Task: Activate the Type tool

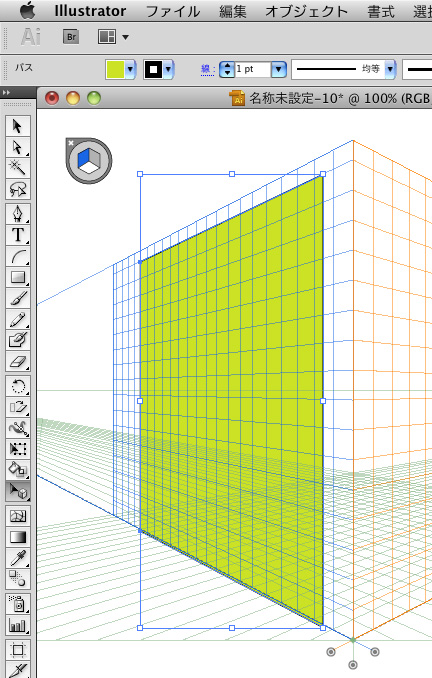Action: 18,235
